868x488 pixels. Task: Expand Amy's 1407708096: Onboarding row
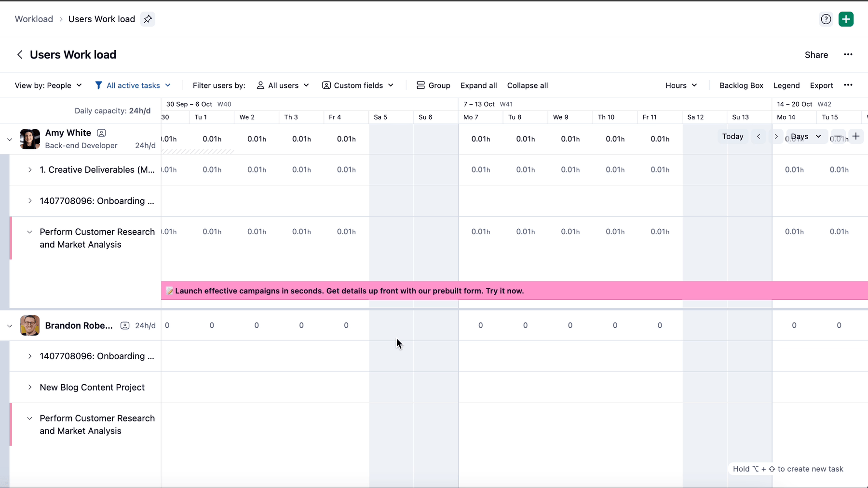[x=30, y=201]
